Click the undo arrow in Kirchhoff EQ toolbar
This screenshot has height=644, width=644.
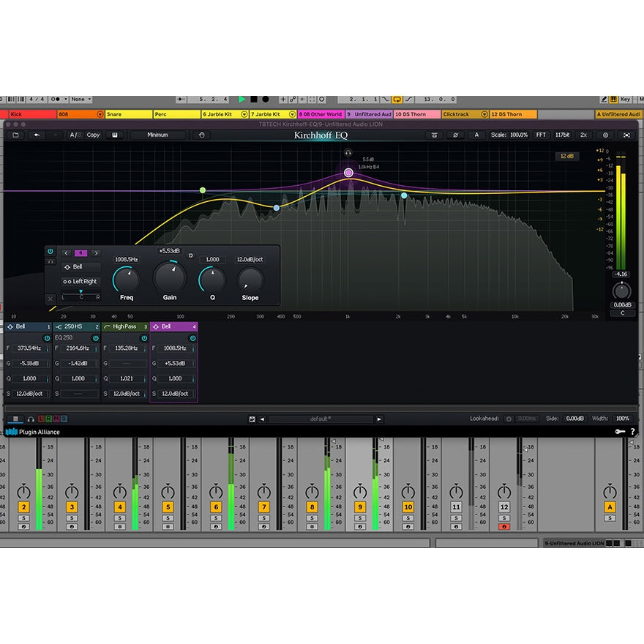37,136
